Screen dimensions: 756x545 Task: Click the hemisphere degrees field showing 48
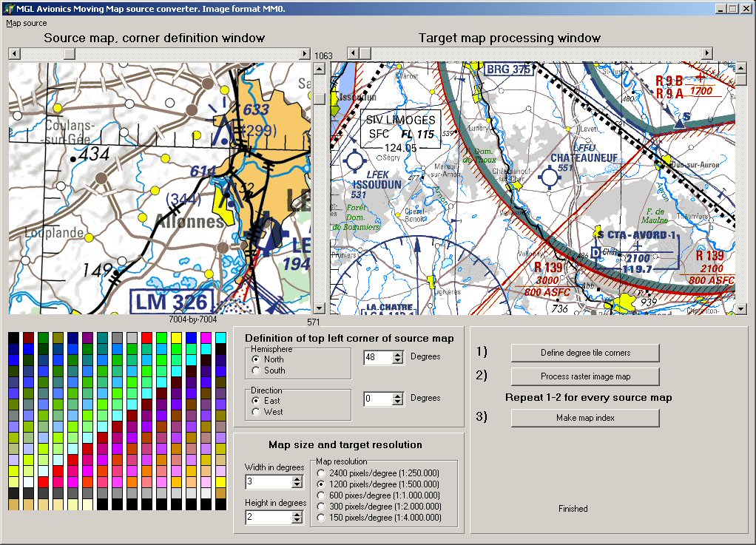pyautogui.click(x=379, y=358)
